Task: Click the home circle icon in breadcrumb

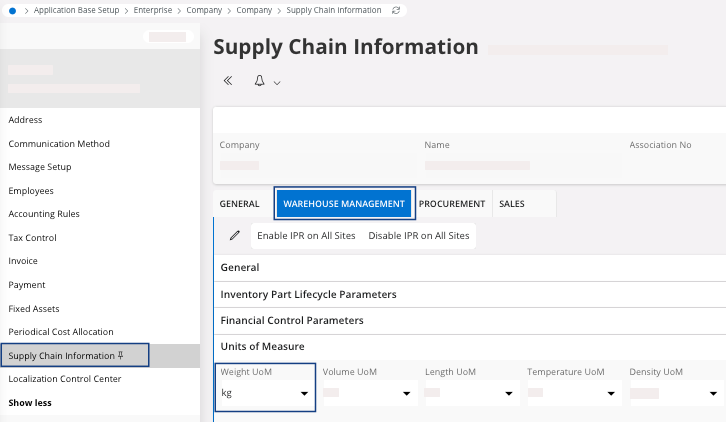Action: tap(13, 10)
